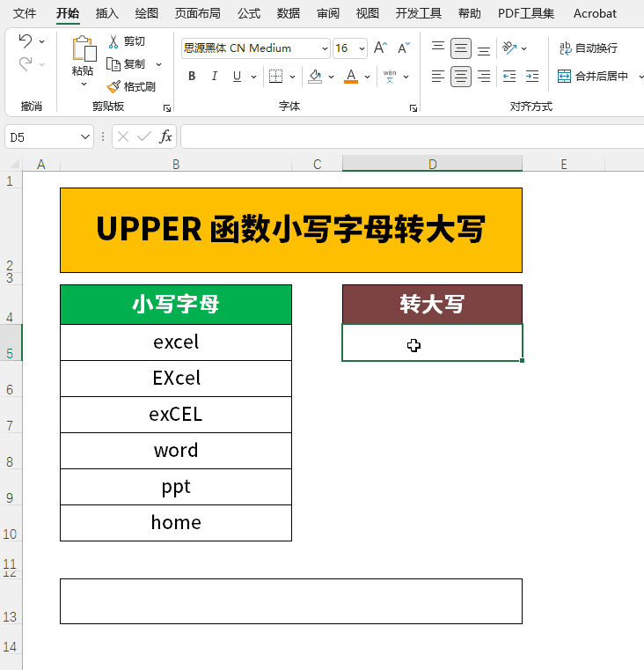Toggle Underline formatting
Viewport: 644px width, 670px height.
point(237,77)
